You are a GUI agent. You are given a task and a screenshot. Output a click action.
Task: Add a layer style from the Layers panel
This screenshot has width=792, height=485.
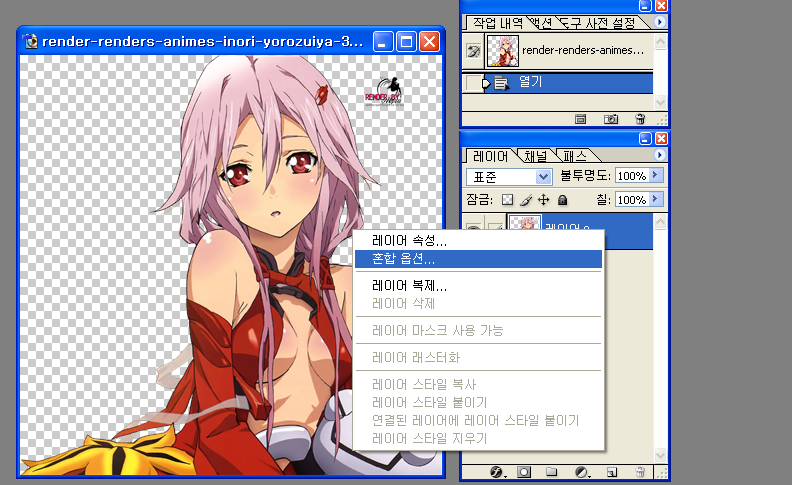[494, 470]
